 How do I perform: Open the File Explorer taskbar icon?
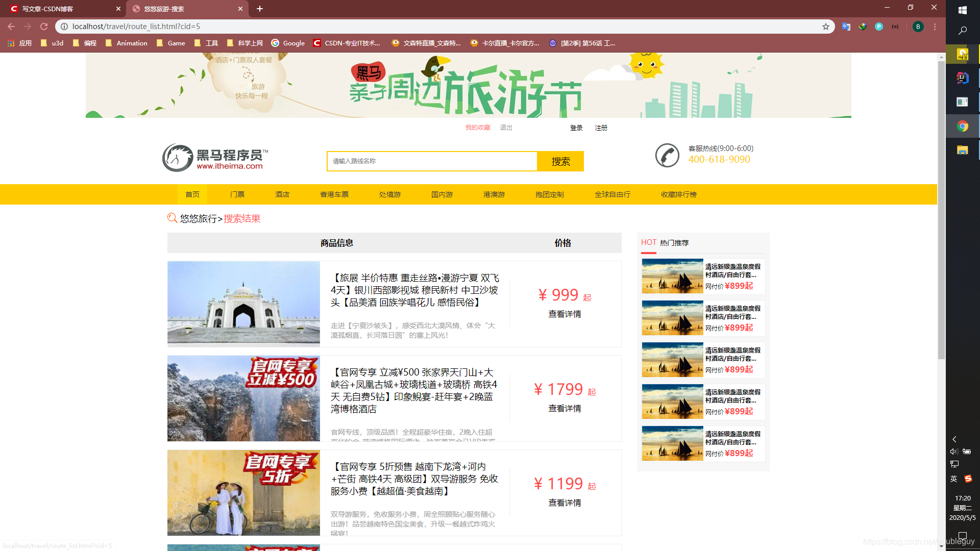point(963,150)
